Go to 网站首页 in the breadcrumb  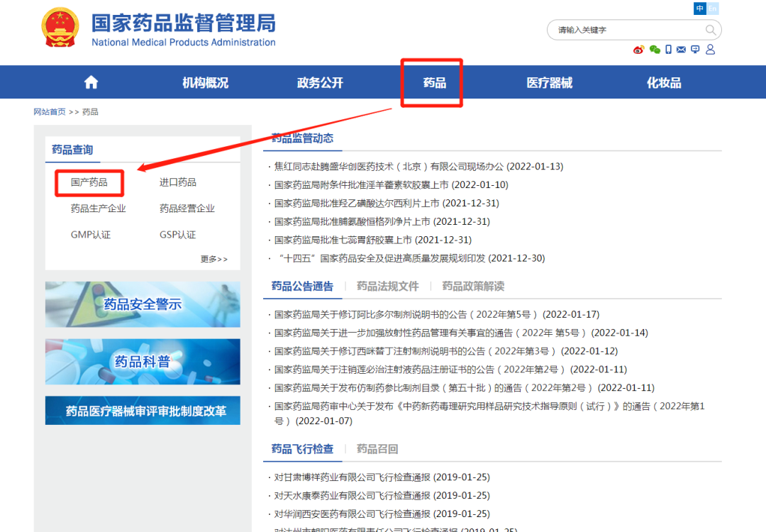[50, 112]
